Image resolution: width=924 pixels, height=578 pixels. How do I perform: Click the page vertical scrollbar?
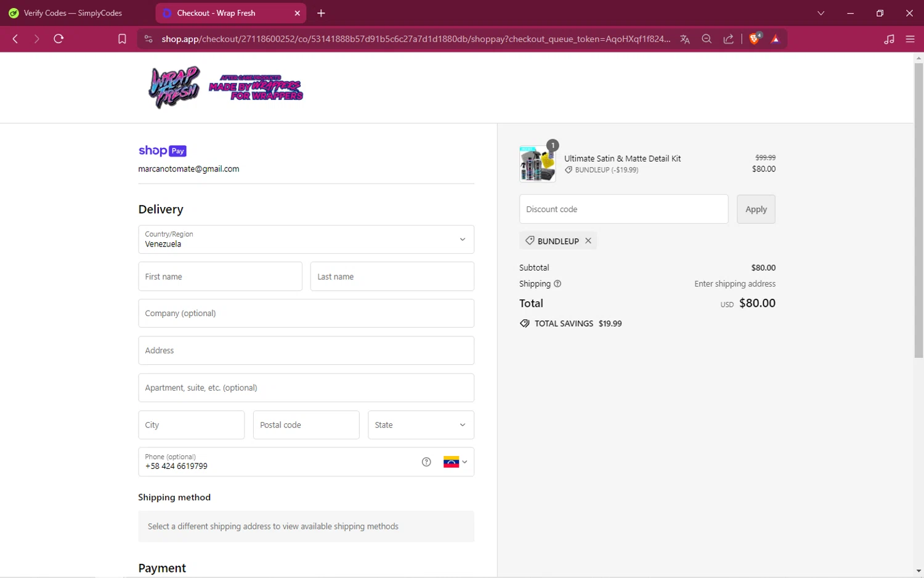pyautogui.click(x=918, y=210)
